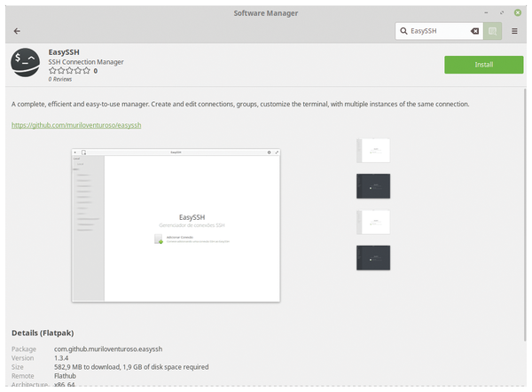This screenshot has width=532, height=392.
Task: Click the Flathub remote value
Action: (65, 376)
